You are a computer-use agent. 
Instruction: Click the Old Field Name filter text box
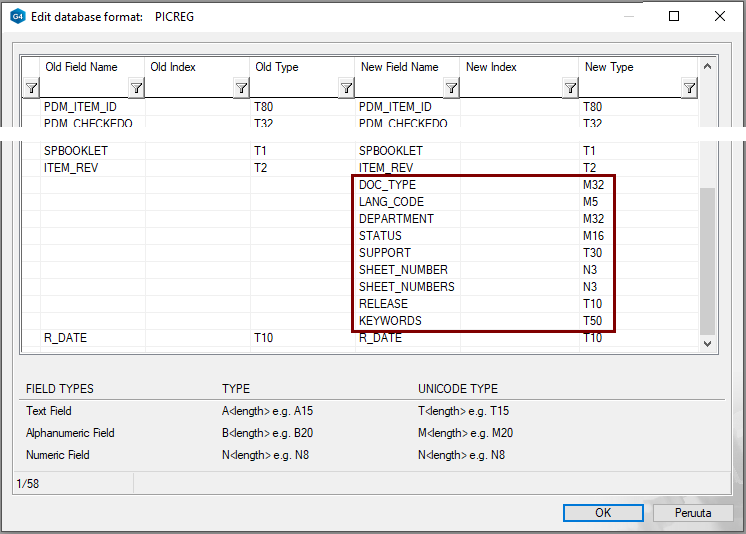coord(84,88)
